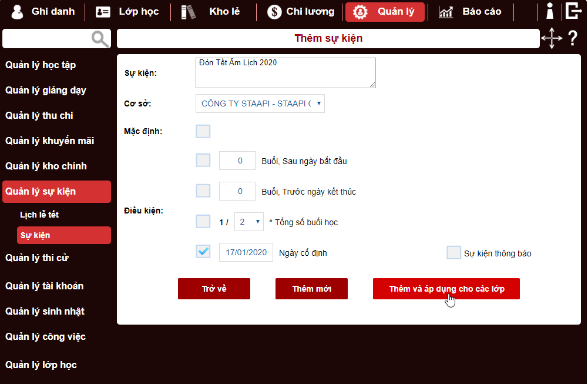Click the Sự kiện name text area
This screenshot has width=588, height=384.
(285, 73)
